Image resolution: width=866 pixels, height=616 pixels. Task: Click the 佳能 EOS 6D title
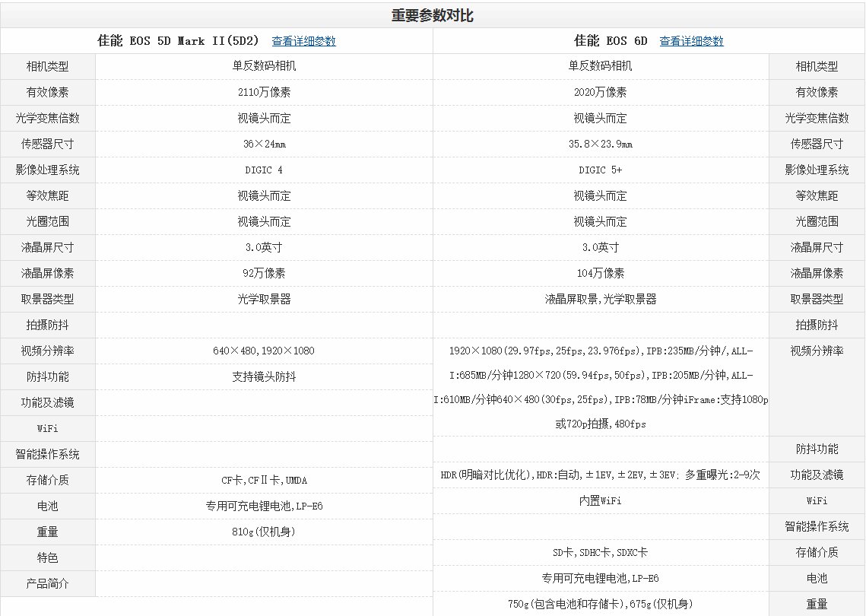(612, 40)
